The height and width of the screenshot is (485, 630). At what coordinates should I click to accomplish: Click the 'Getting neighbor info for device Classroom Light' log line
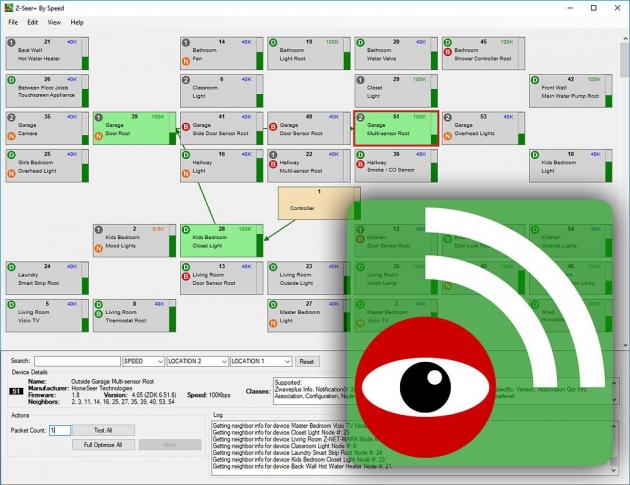[x=284, y=446]
